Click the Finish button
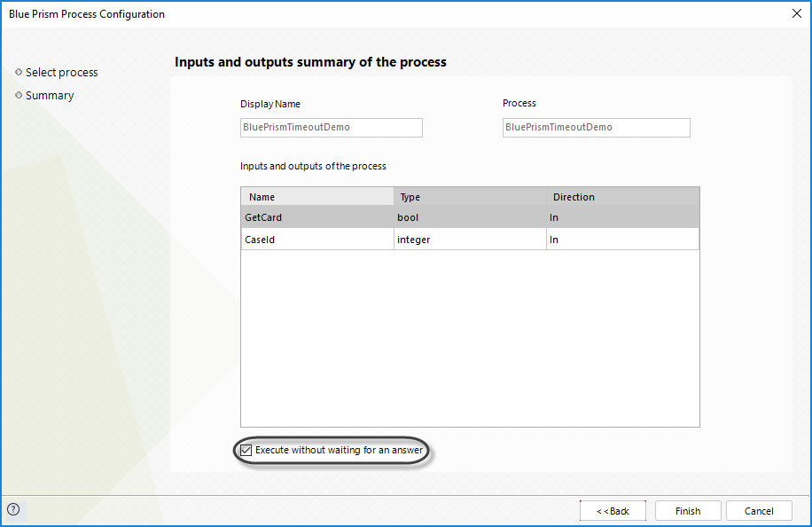The image size is (812, 527). [688, 511]
